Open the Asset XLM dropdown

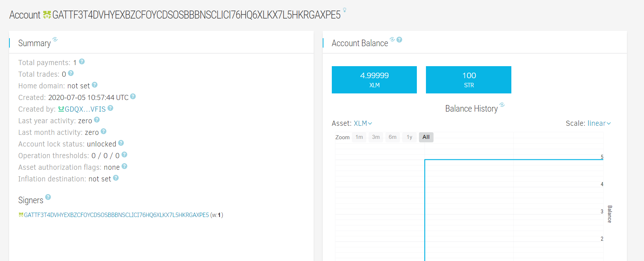click(x=363, y=123)
